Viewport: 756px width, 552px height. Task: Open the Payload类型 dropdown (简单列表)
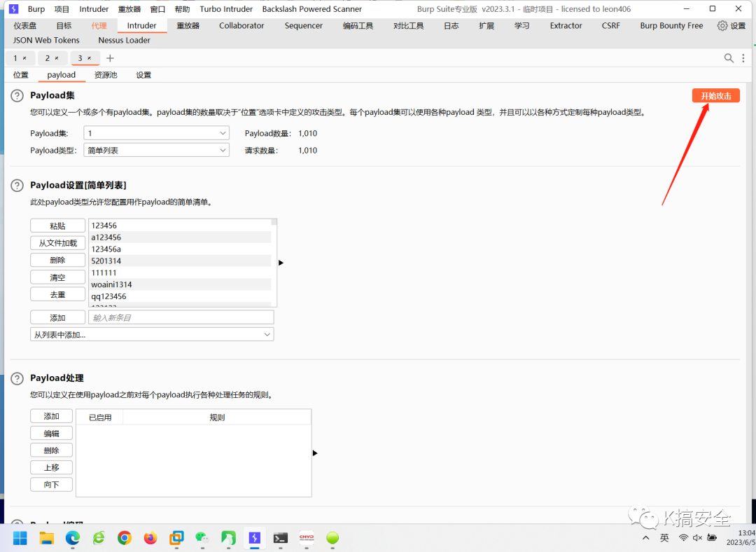click(156, 151)
